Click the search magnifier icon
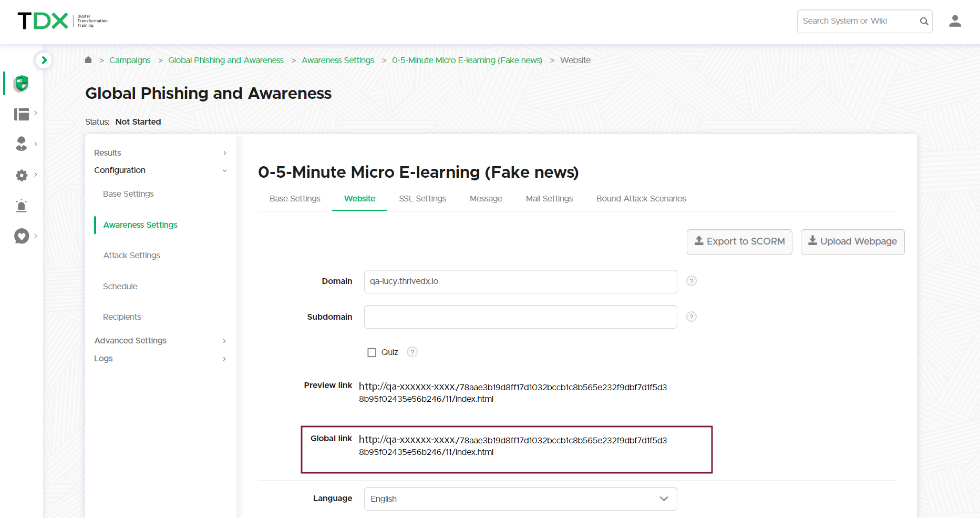This screenshot has width=980, height=518. point(924,21)
